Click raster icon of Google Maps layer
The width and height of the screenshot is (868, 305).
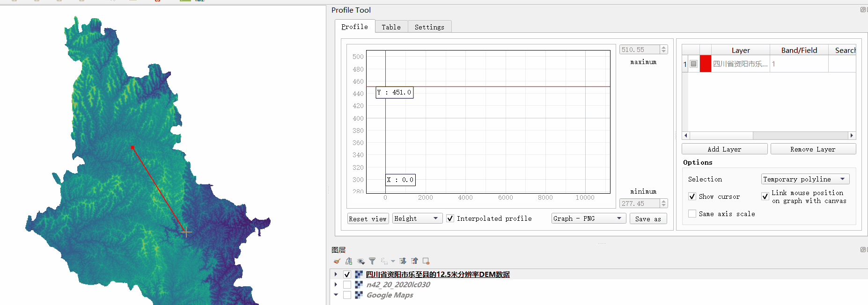tap(359, 295)
